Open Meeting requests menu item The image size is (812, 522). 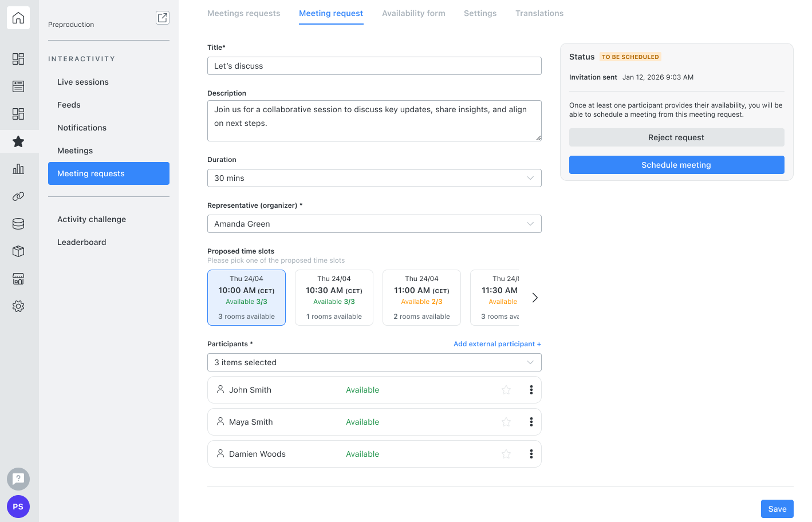click(x=109, y=173)
